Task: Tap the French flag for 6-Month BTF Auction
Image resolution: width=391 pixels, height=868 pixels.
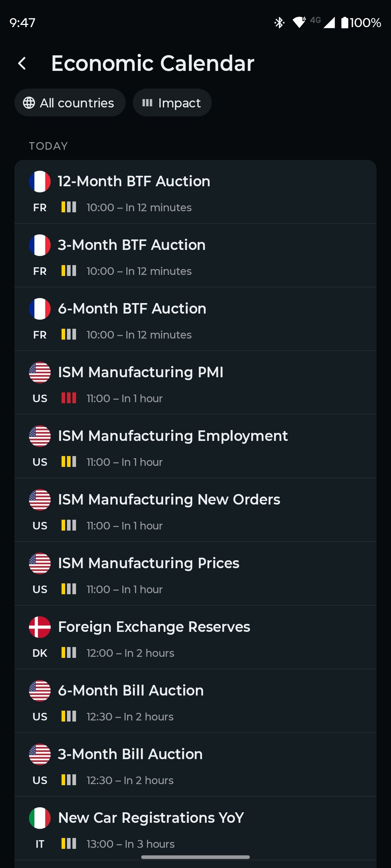Action: [x=40, y=309]
